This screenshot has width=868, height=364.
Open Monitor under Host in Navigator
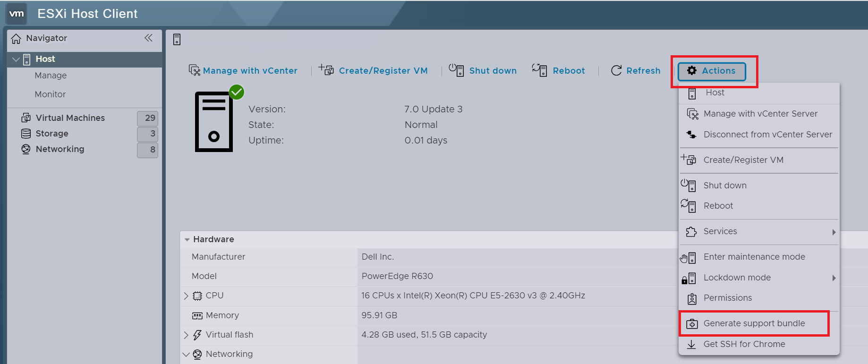[x=50, y=94]
